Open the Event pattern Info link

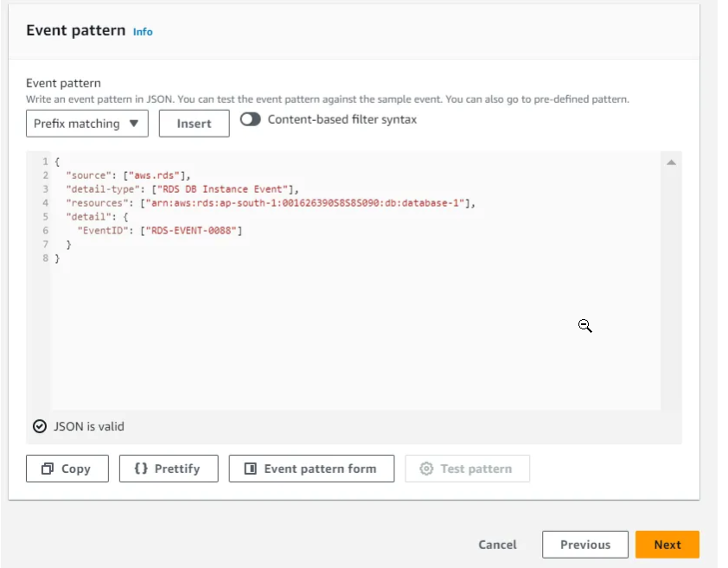point(143,32)
